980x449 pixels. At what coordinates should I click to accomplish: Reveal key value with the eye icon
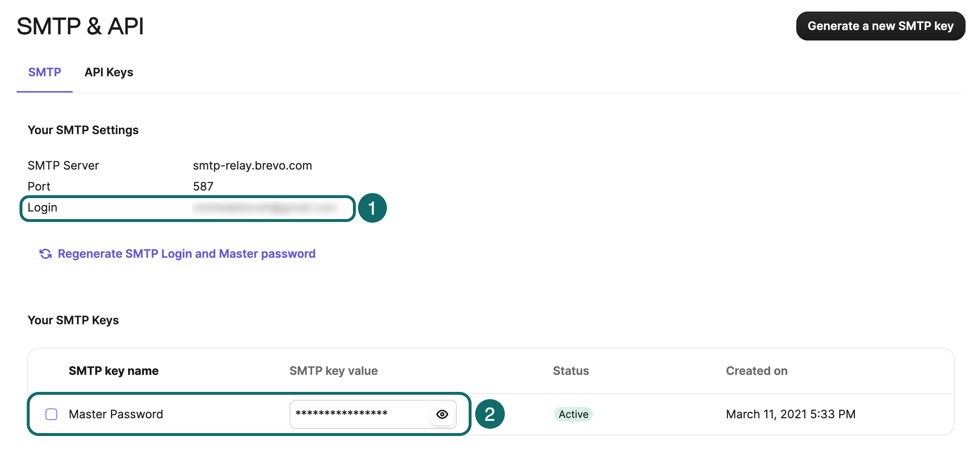click(x=442, y=414)
